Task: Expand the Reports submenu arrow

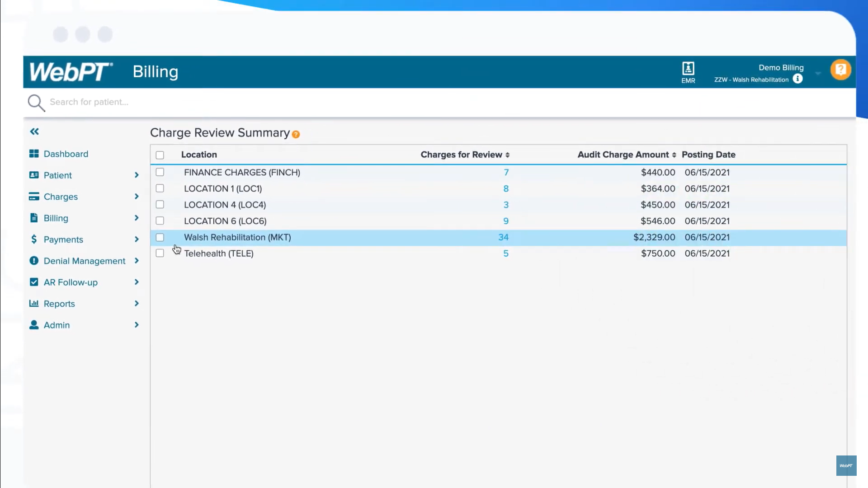Action: coord(137,304)
